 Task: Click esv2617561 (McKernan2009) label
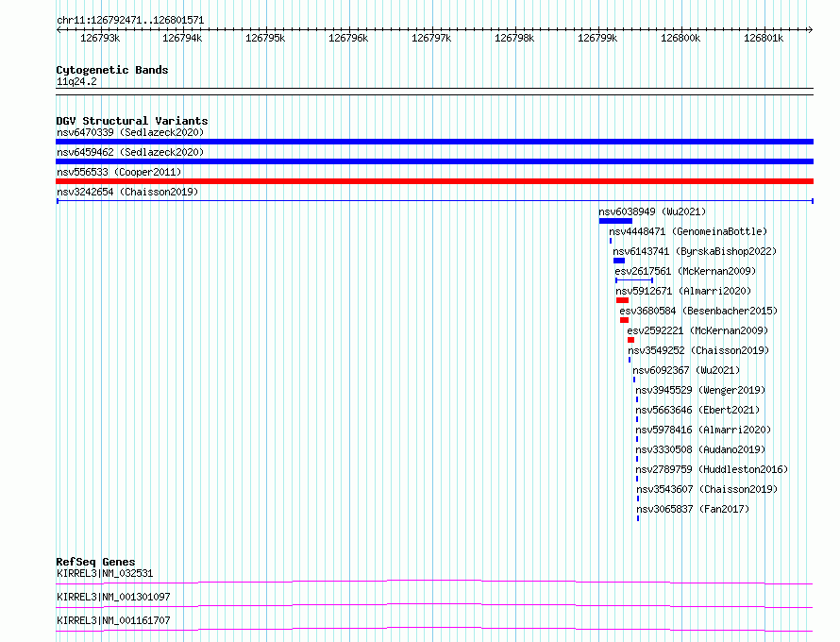(685, 271)
